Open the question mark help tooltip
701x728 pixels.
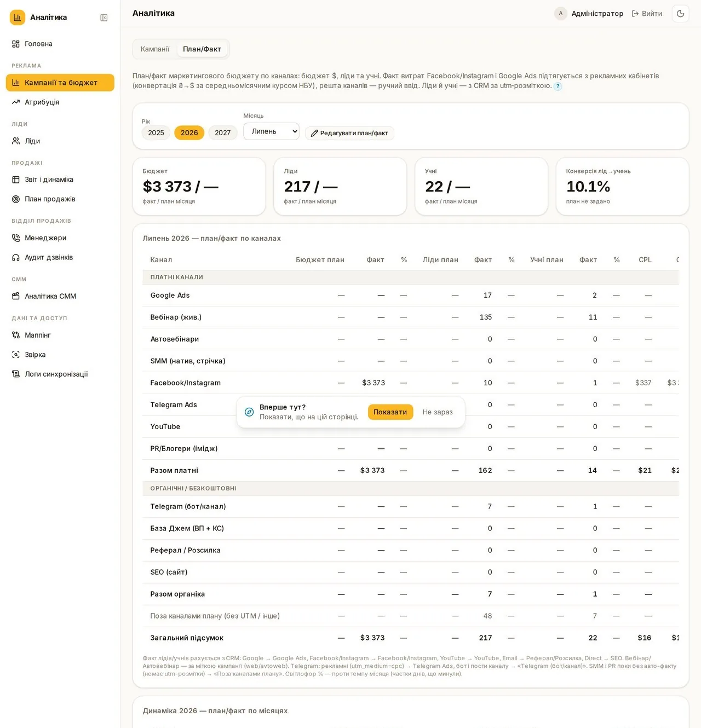(x=558, y=86)
